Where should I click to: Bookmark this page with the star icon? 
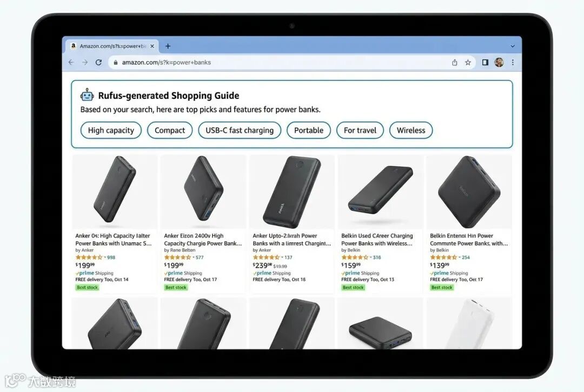click(468, 63)
